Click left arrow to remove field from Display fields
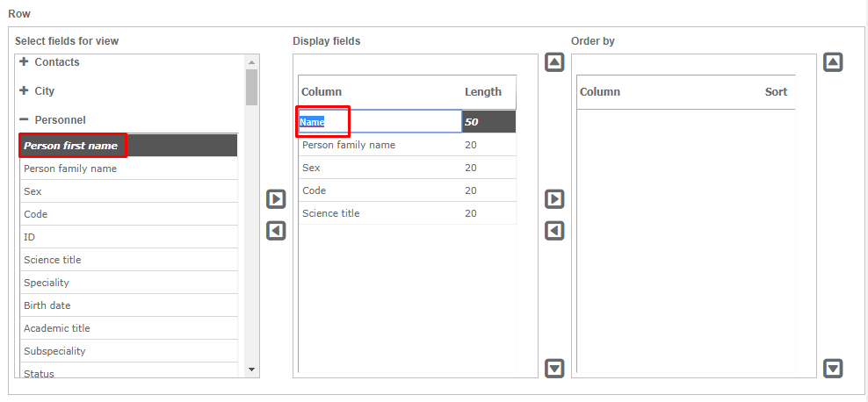 [x=276, y=231]
